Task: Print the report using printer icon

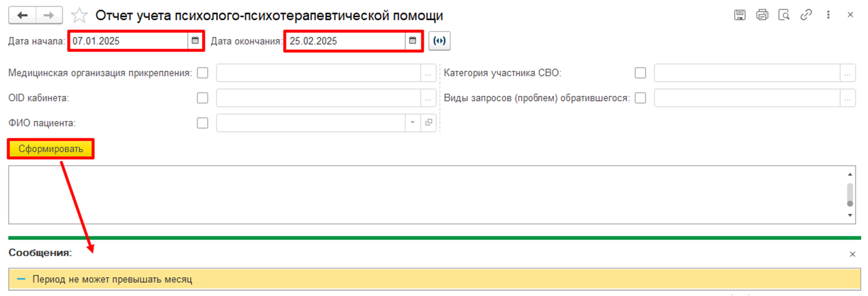Action: pos(762,15)
